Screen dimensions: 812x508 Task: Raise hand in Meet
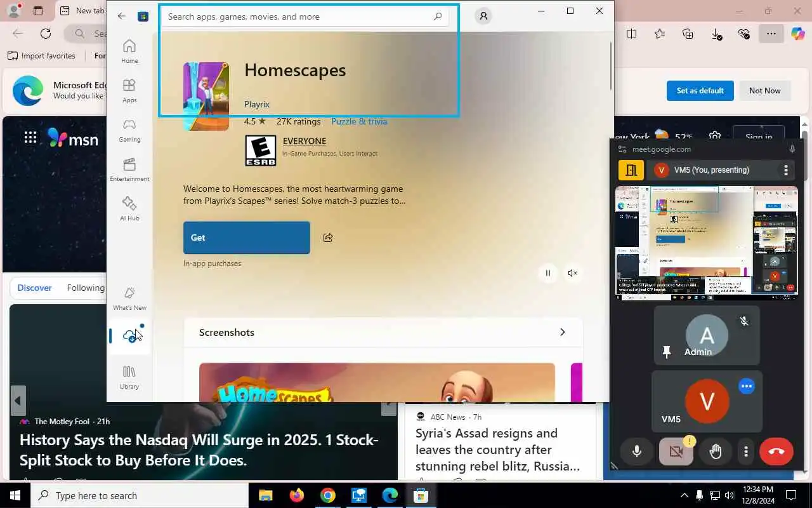[716, 451]
